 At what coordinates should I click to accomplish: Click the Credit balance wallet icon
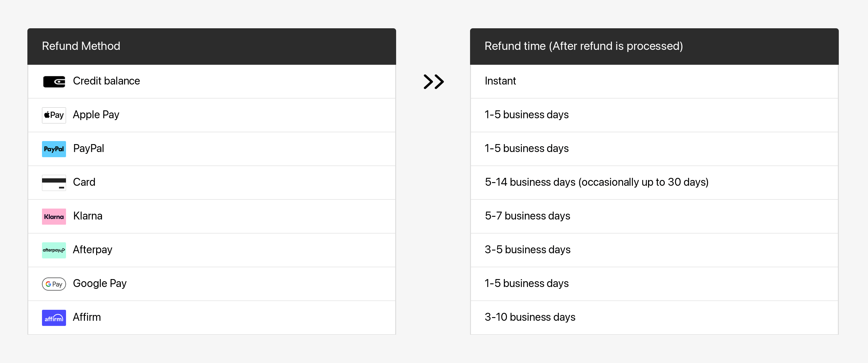(54, 81)
